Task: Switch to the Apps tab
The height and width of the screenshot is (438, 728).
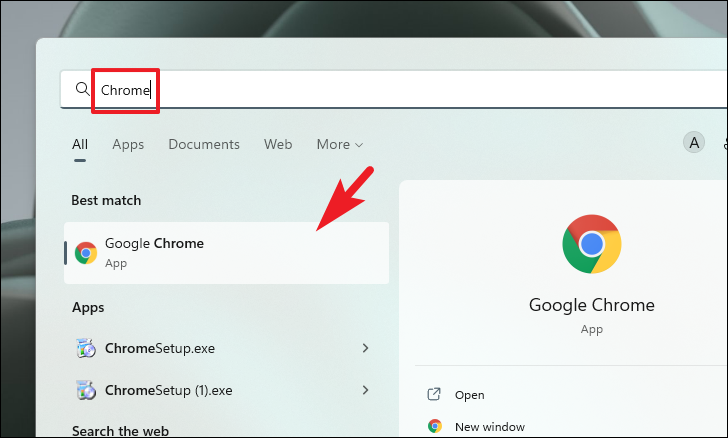Action: (x=128, y=144)
